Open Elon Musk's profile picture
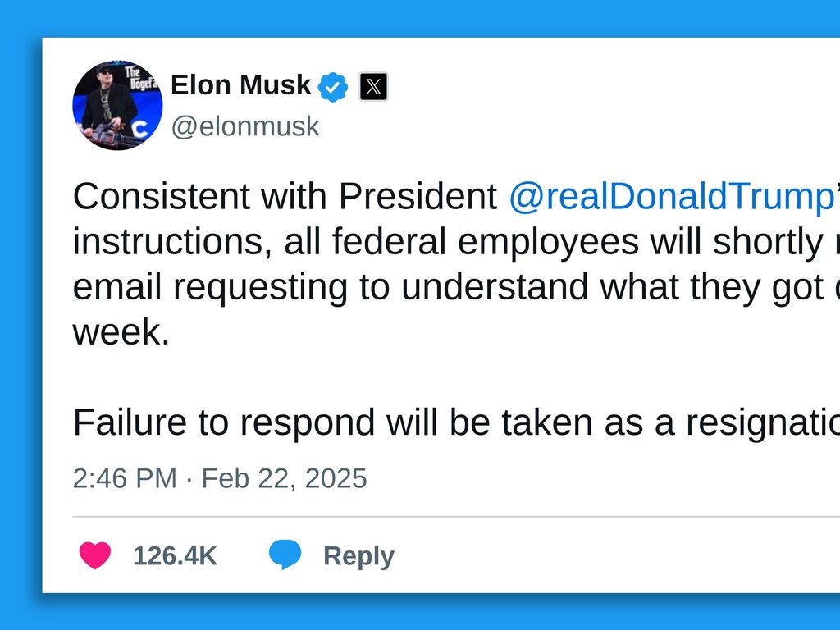This screenshot has width=840, height=630. [117, 105]
